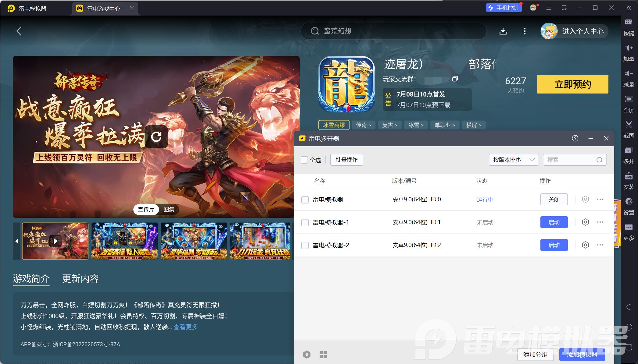Click the 超变高爆 screenshot thumbnail
Image resolution: width=638 pixels, height=364 pixels.
click(124, 241)
